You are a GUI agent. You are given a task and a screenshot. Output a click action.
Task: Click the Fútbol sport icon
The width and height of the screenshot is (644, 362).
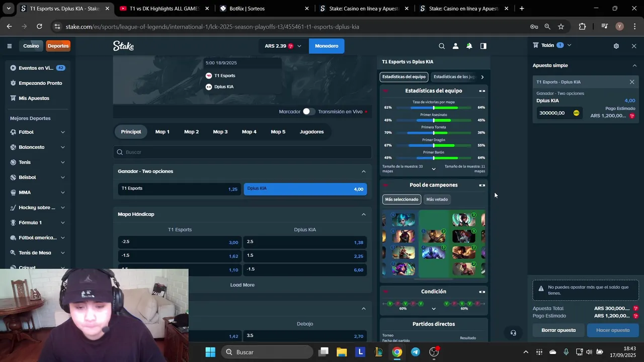tap(14, 132)
